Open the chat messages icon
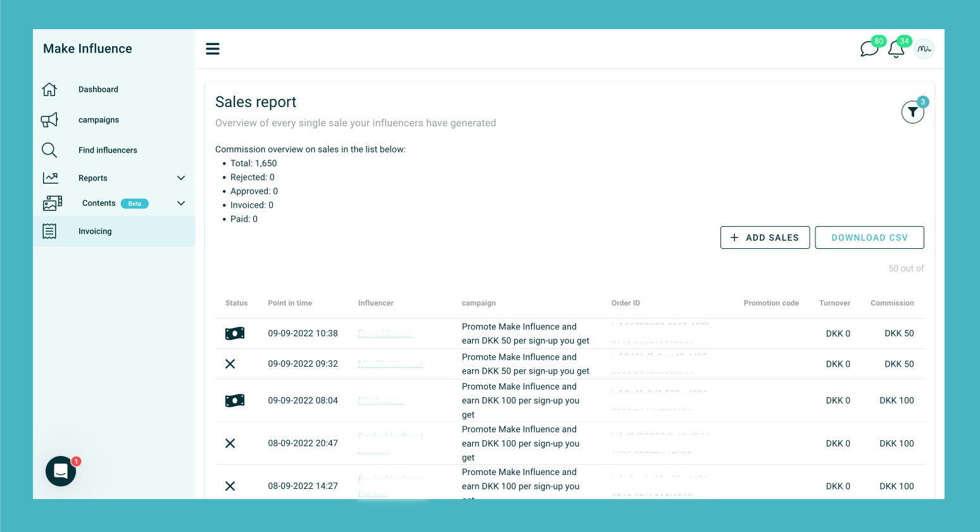This screenshot has height=532, width=980. 869,49
